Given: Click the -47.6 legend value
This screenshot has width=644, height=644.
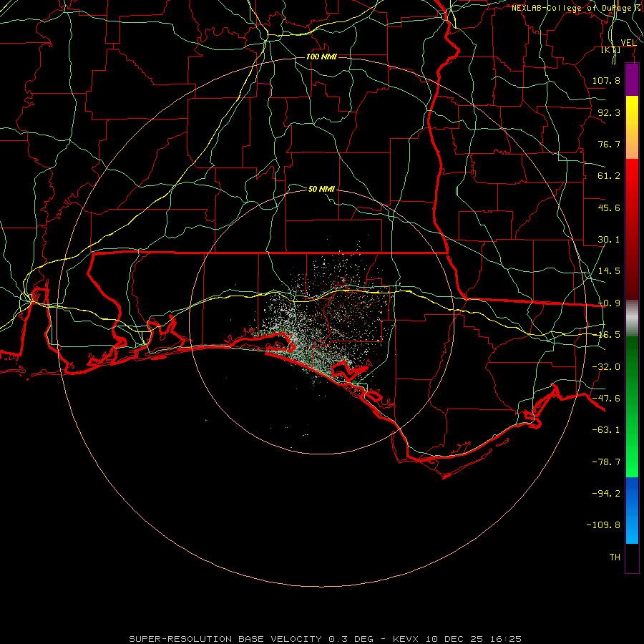Looking at the screenshot, I should pyautogui.click(x=606, y=399).
